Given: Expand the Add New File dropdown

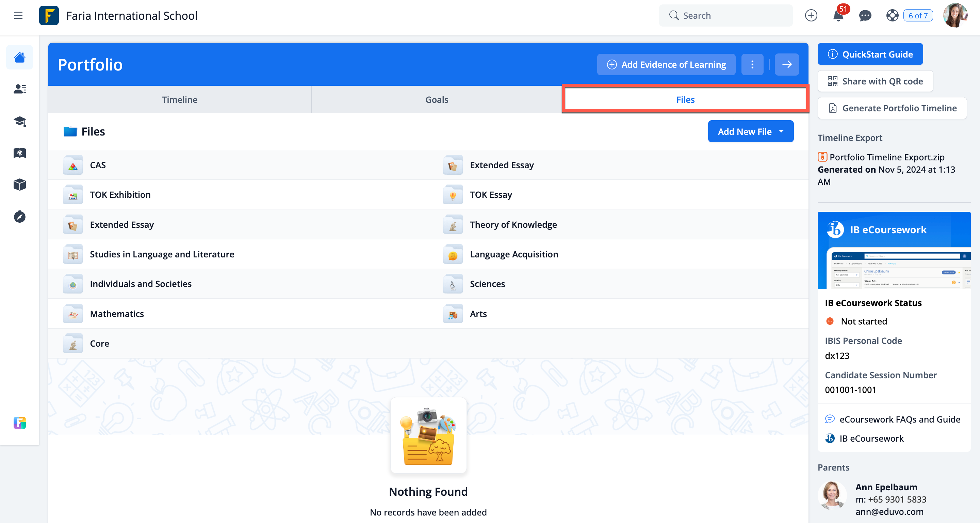Looking at the screenshot, I should [x=750, y=131].
